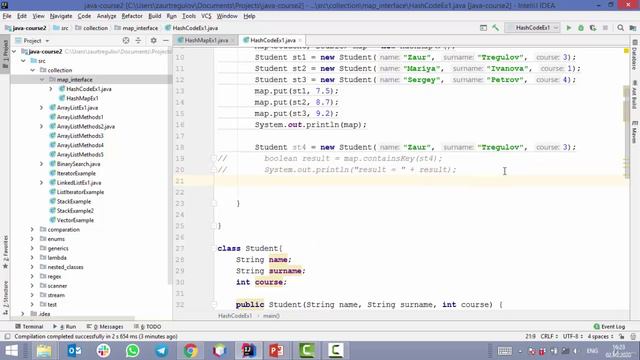This screenshot has width=640, height=360.
Task: Expand the HashCodeEx1.java node
Action: [51, 89]
